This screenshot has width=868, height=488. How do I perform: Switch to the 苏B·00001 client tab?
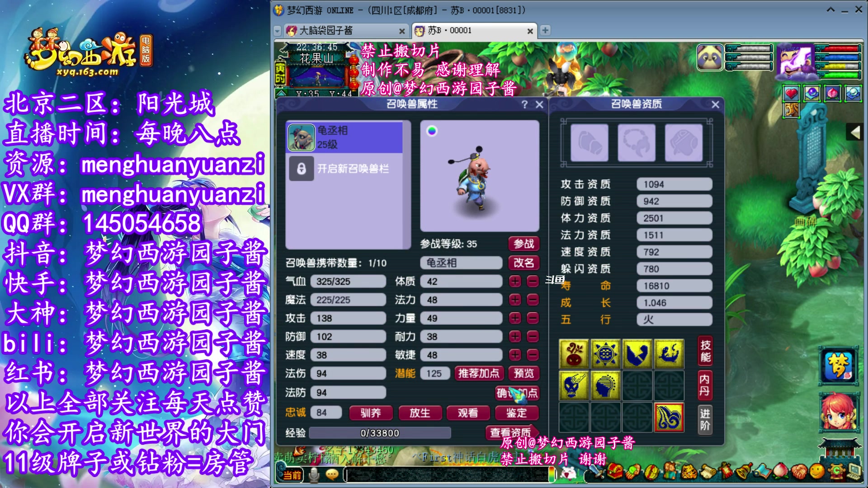[x=474, y=31]
